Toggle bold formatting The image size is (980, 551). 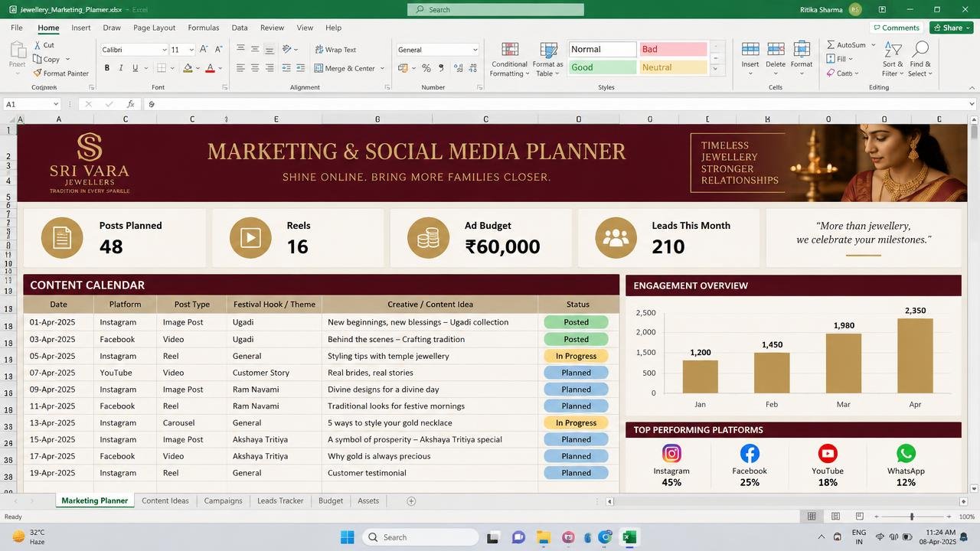107,68
